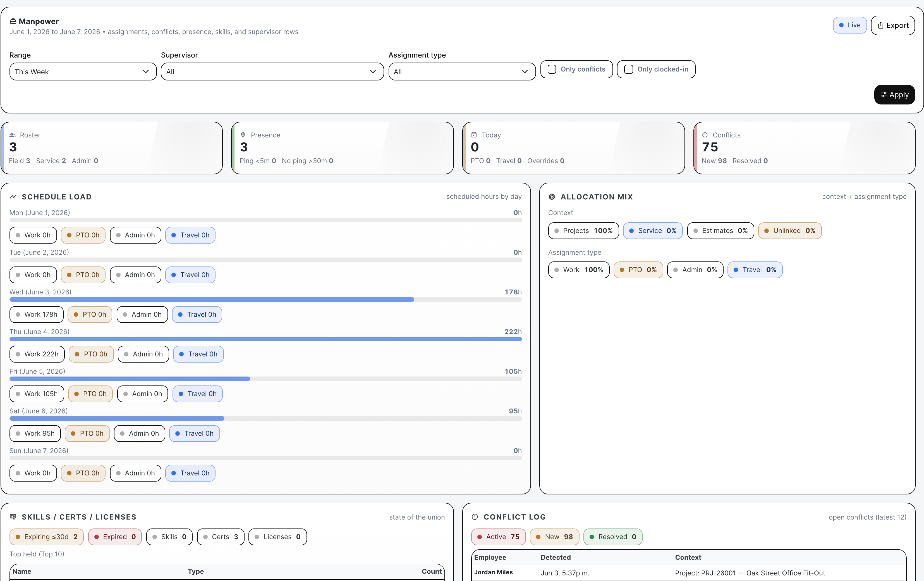This screenshot has height=581, width=924.
Task: Click the Saturday June 6 load bar
Action: 265,418
